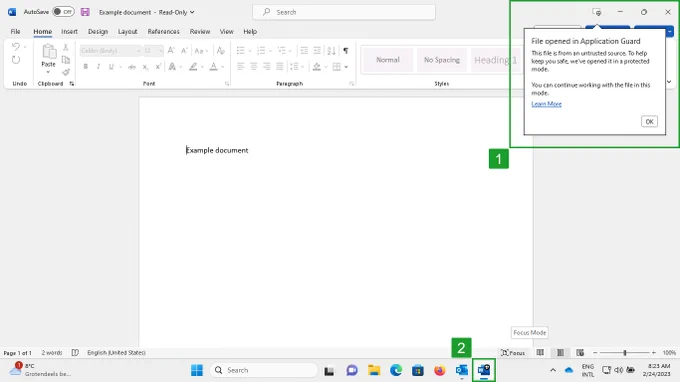Toggle Italic formatting
This screenshot has width=680, height=382.
(98, 67)
